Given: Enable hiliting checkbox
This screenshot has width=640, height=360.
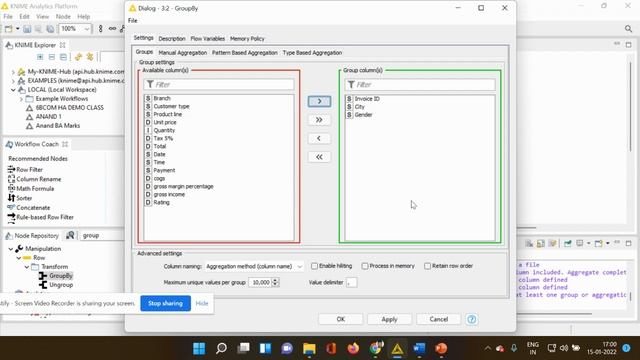Looking at the screenshot, I should 314,266.
